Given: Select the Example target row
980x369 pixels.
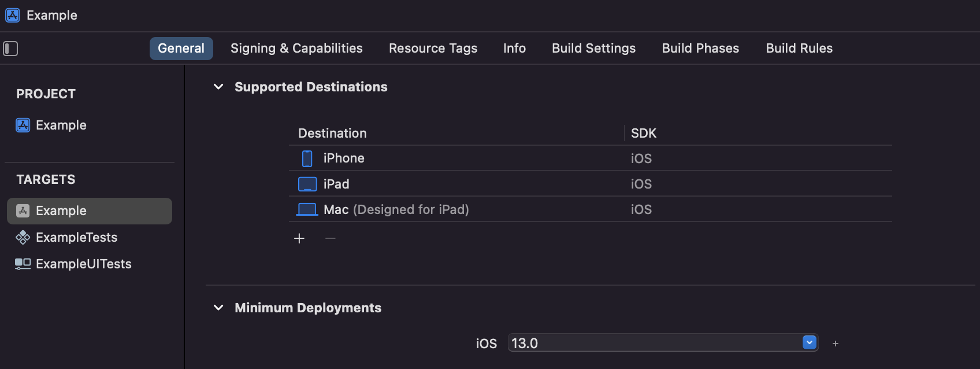Looking at the screenshot, I should 90,211.
